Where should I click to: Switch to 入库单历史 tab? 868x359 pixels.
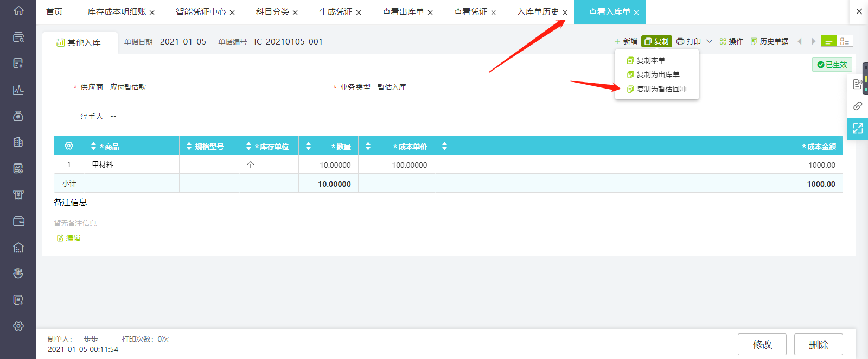click(538, 12)
